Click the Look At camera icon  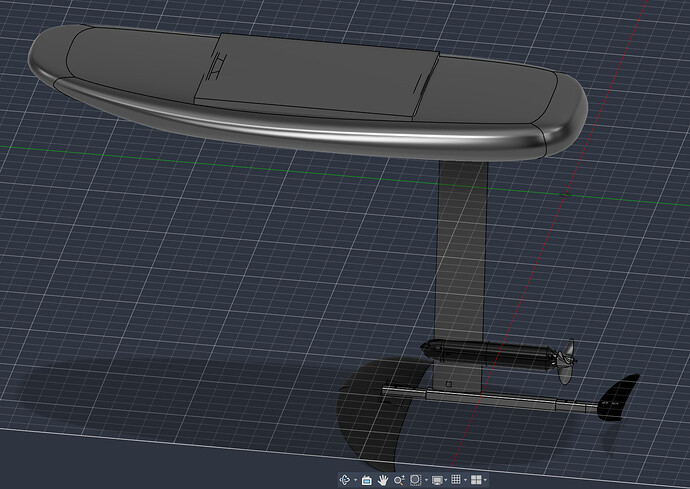367,480
